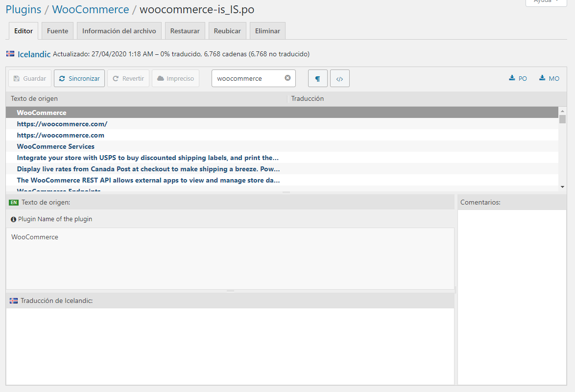
Task: Select the 'Display live rates from Canada Post' row
Action: 282,169
